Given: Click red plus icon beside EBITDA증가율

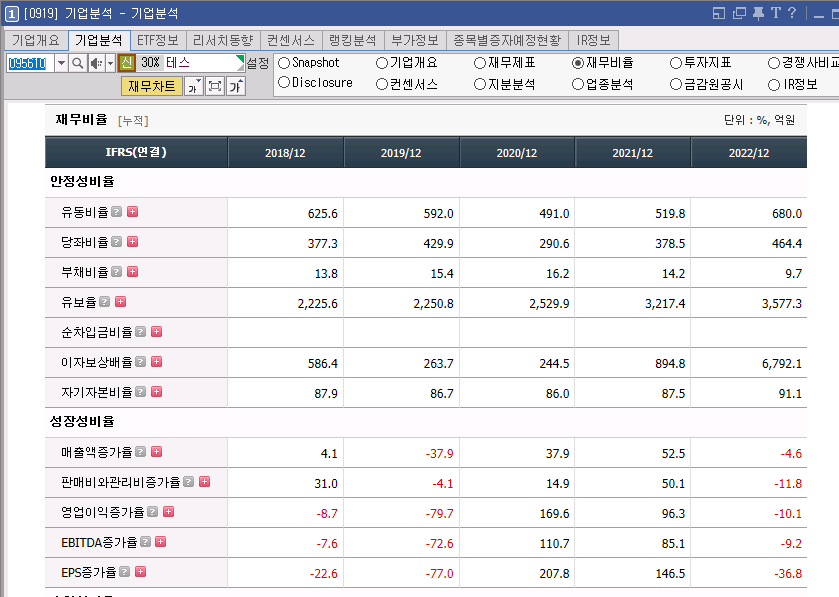Looking at the screenshot, I should pos(161,542).
